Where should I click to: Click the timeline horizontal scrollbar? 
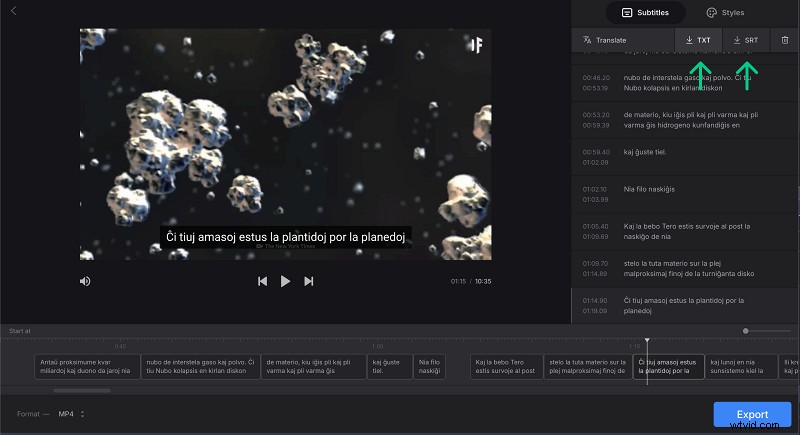(x=82, y=391)
